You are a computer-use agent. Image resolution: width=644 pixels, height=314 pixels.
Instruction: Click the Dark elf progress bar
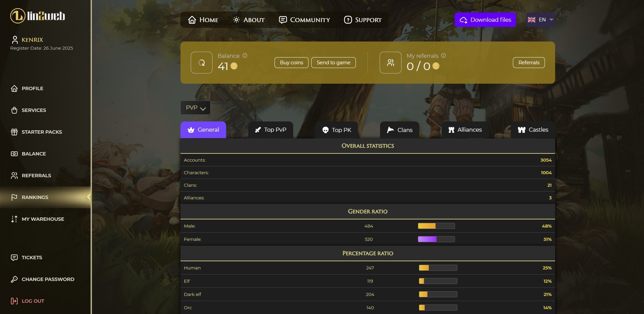[x=438, y=294]
